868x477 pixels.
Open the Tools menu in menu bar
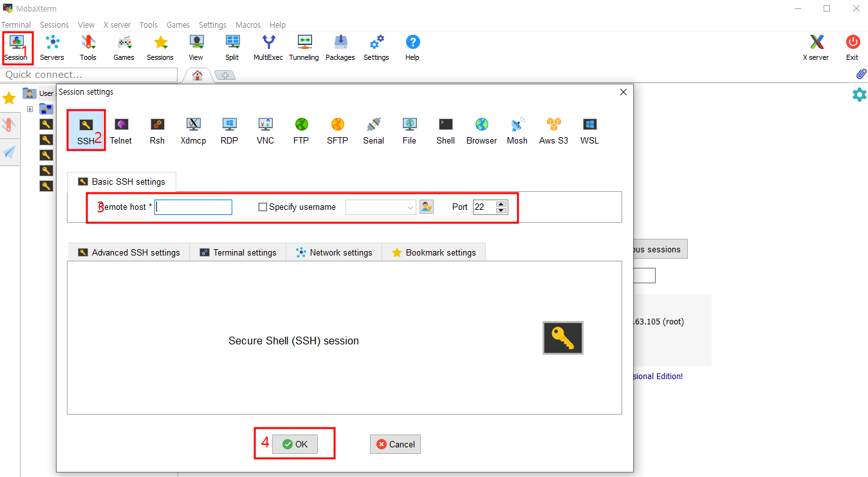[149, 24]
